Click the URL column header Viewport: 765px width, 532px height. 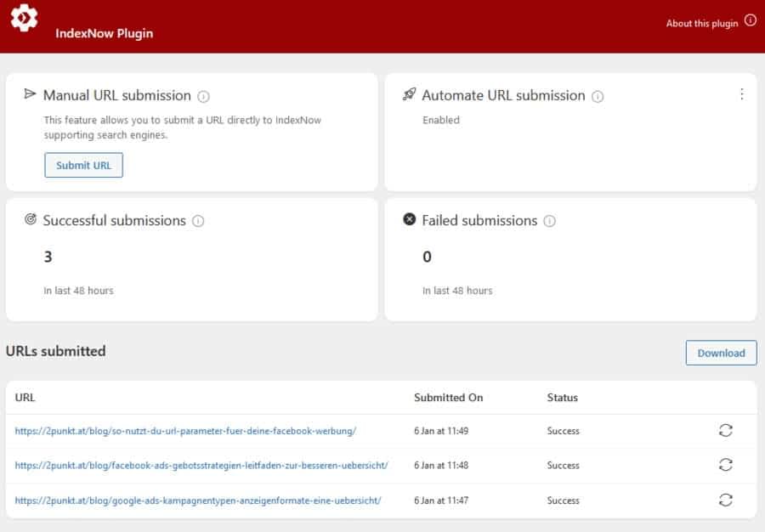pyautogui.click(x=25, y=398)
